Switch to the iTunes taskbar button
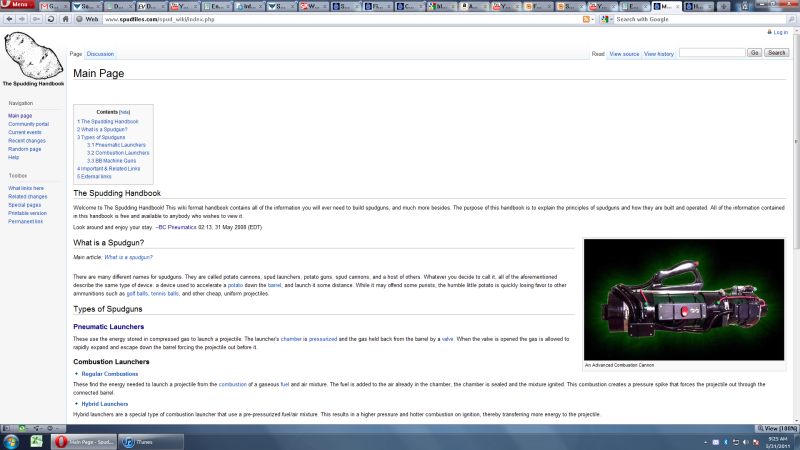The height and width of the screenshot is (450, 800). pos(151,442)
